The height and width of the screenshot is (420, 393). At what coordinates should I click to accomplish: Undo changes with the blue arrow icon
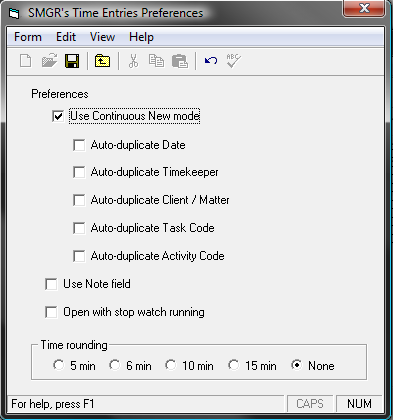click(x=211, y=61)
